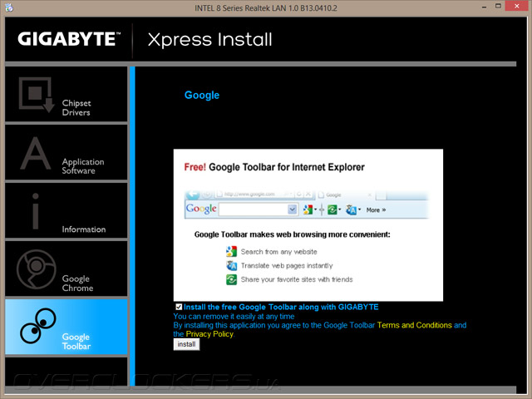Click 'Search from any website' feature icon
Screen dimensions: 532x399
[231, 251]
